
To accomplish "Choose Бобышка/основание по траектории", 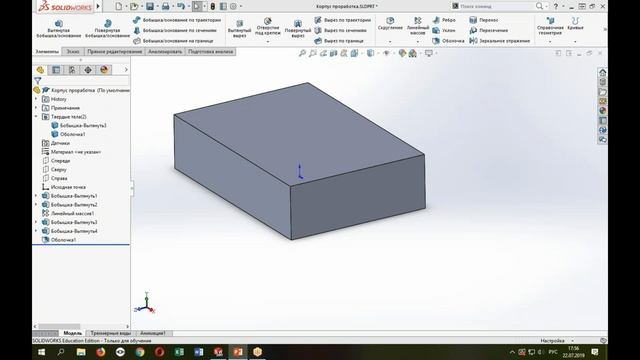I will click(x=177, y=20).
